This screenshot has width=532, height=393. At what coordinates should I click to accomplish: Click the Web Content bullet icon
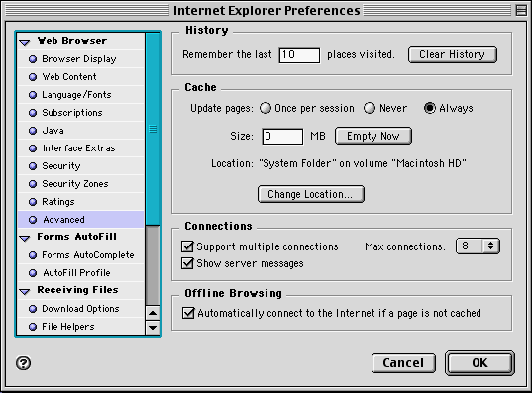(33, 77)
